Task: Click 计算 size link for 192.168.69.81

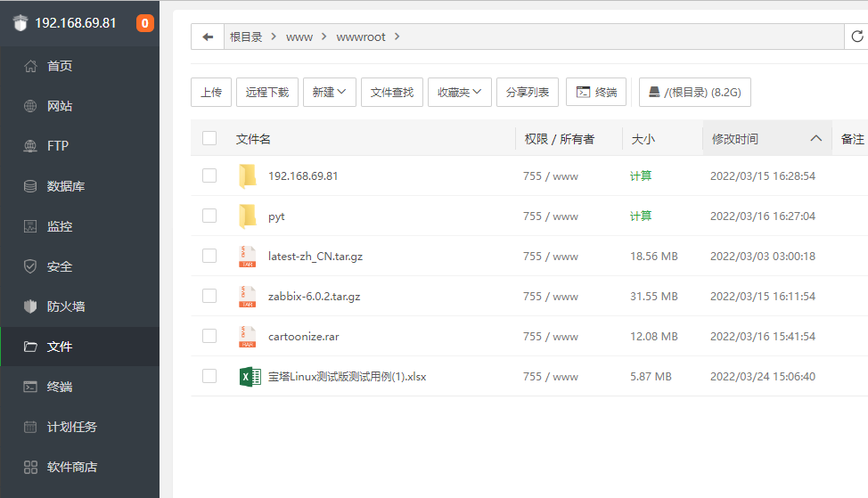Action: (641, 176)
